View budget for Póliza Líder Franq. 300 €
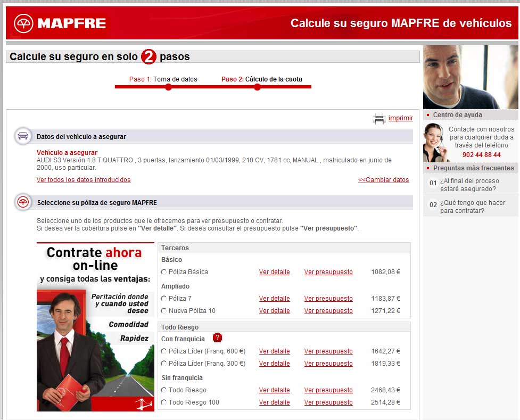This screenshot has height=420, width=520. 328,364
